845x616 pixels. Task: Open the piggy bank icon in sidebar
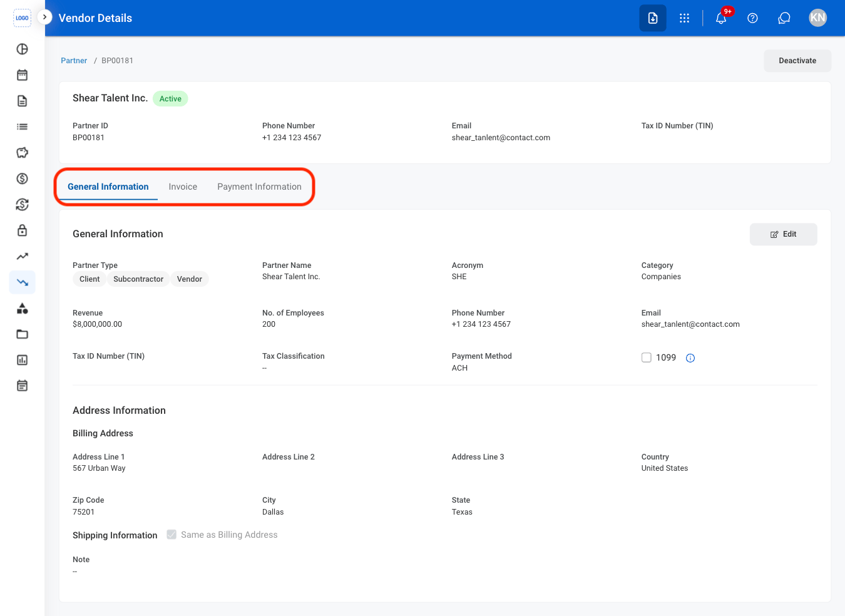click(23, 153)
